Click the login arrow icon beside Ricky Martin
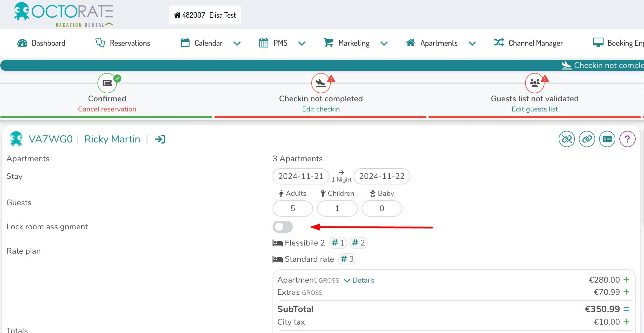Image resolution: width=644 pixels, height=333 pixels. [x=160, y=139]
